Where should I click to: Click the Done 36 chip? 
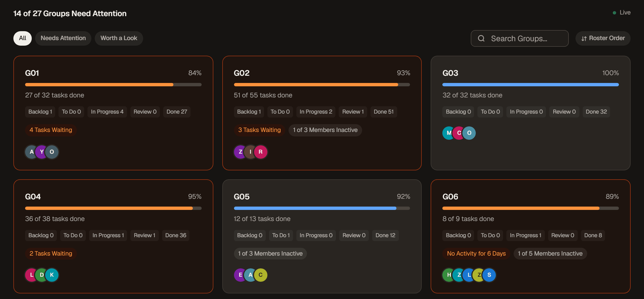(x=175, y=235)
